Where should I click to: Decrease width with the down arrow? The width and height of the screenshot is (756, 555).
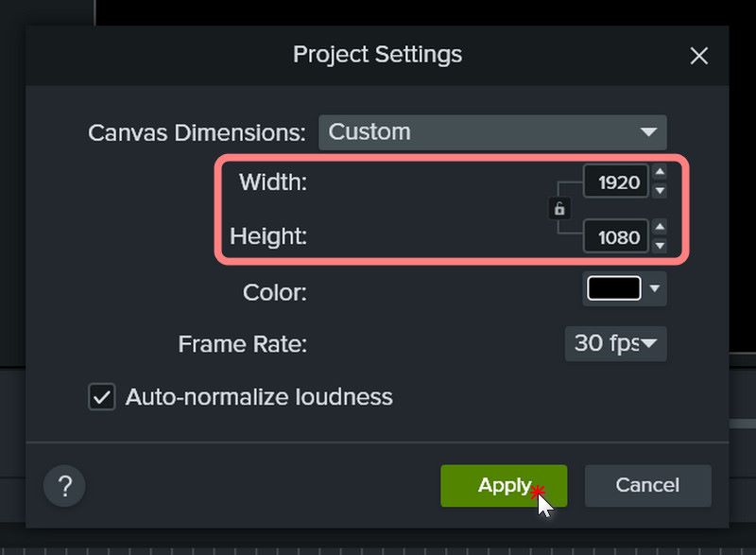tap(660, 191)
